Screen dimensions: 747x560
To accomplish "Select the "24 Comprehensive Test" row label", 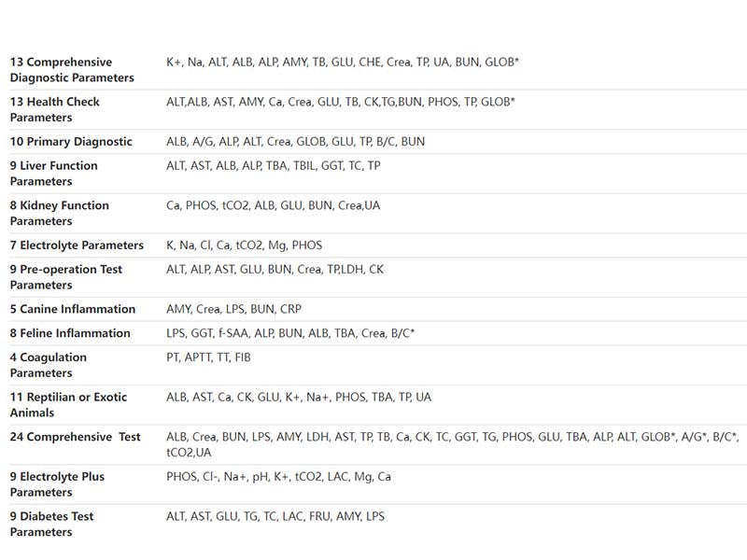I will click(76, 437).
